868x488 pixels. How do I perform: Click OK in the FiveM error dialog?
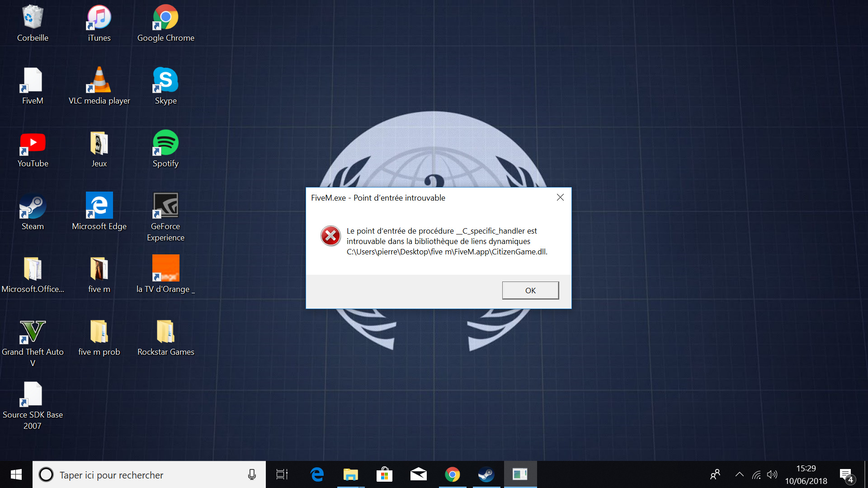pos(530,290)
